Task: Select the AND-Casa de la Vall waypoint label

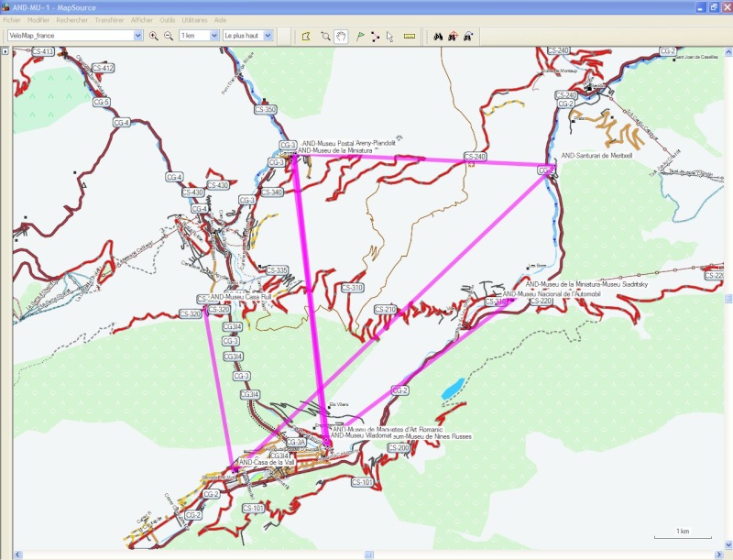Action: (x=267, y=462)
